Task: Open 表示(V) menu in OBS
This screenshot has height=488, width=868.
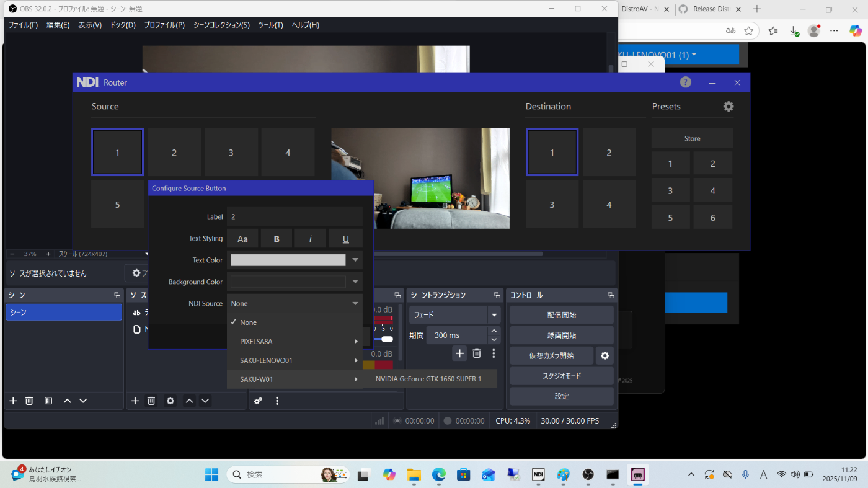Action: pyautogui.click(x=90, y=25)
